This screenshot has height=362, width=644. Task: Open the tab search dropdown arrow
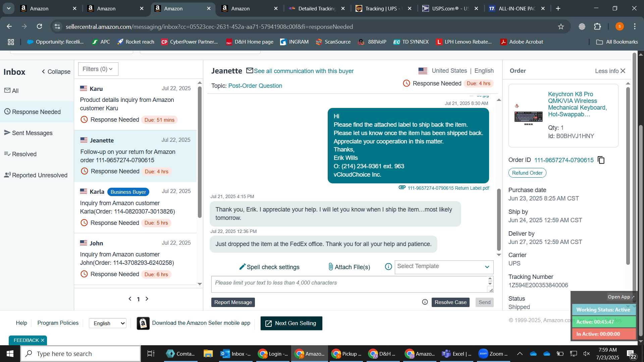tap(8, 8)
